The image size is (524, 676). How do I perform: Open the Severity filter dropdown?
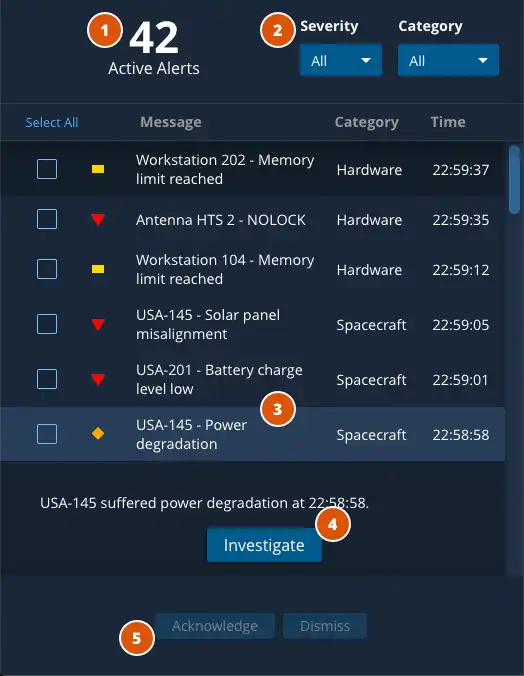click(341, 60)
